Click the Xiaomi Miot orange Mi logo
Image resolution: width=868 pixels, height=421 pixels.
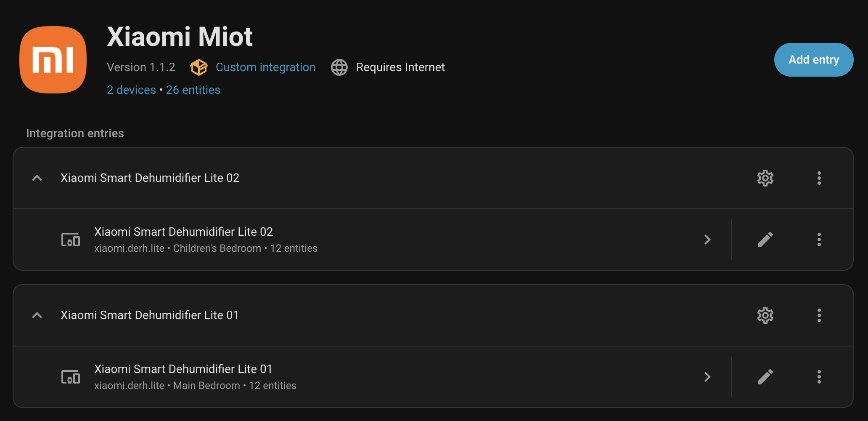click(x=52, y=59)
